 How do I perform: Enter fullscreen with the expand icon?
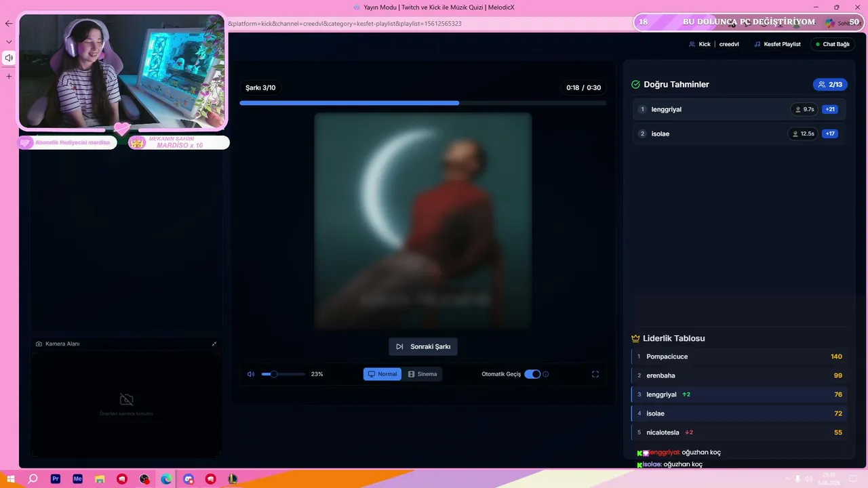[595, 374]
